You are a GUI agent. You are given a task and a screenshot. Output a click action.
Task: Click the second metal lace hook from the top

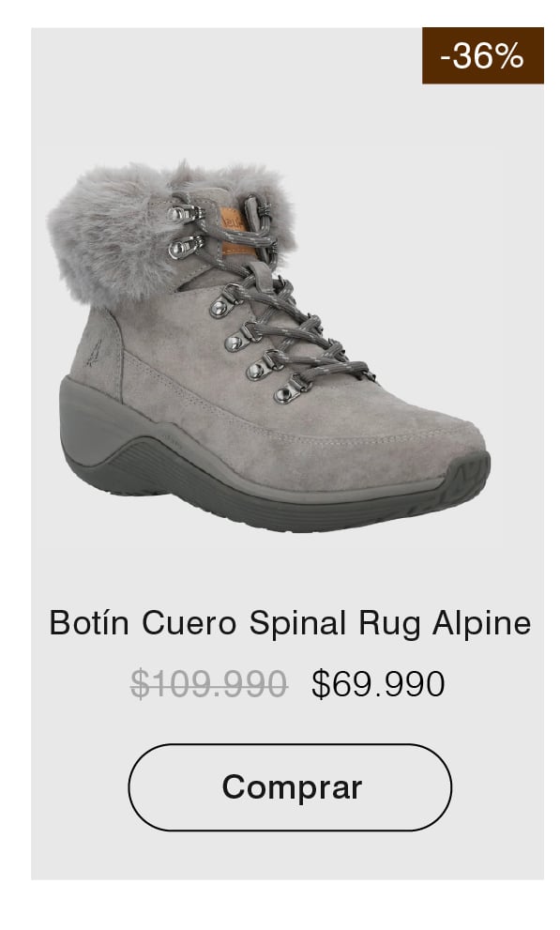click(186, 247)
